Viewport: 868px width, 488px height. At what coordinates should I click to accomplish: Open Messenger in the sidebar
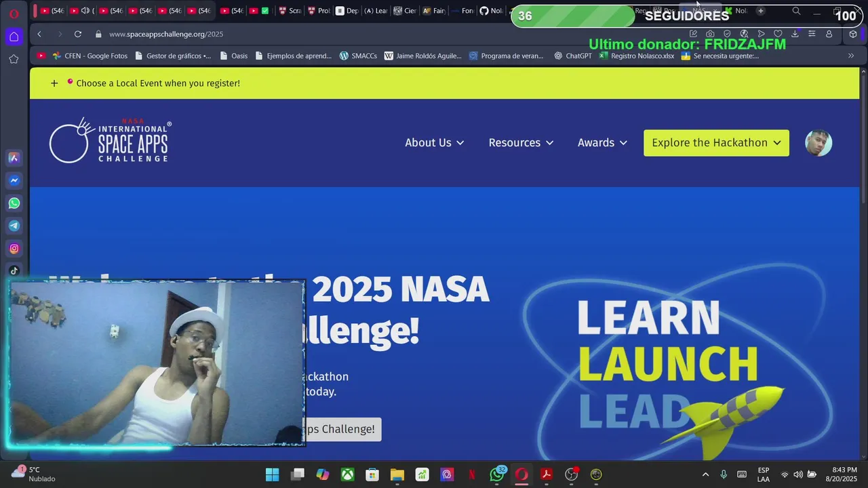(14, 180)
